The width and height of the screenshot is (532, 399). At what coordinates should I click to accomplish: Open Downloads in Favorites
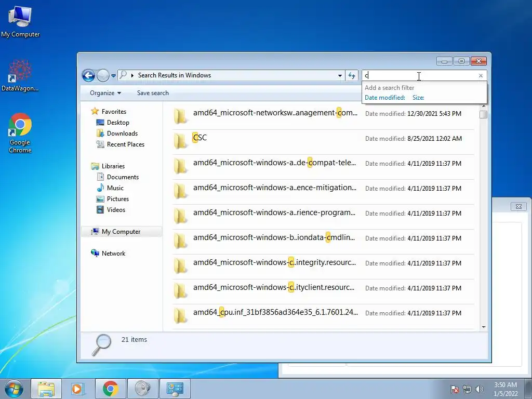[x=122, y=134]
